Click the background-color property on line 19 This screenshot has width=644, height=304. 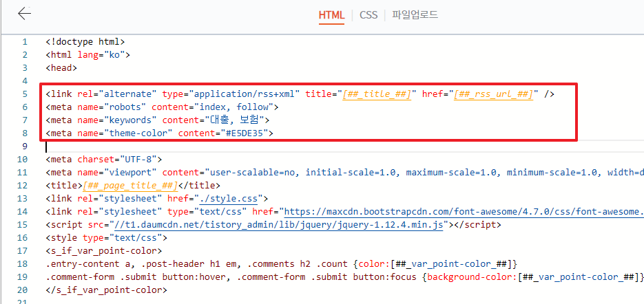pos(472,277)
